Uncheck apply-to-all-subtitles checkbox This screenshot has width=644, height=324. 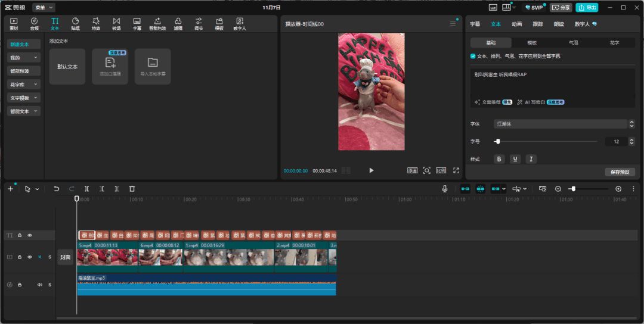pos(473,56)
